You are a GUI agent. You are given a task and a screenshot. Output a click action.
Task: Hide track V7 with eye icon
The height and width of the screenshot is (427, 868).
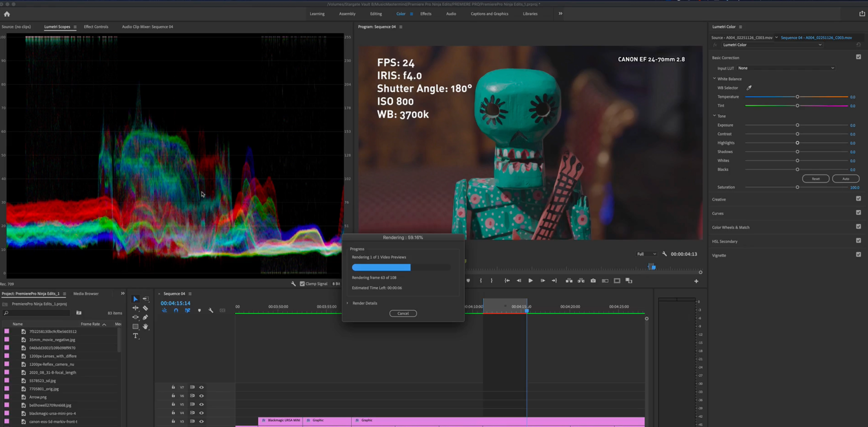pyautogui.click(x=201, y=387)
